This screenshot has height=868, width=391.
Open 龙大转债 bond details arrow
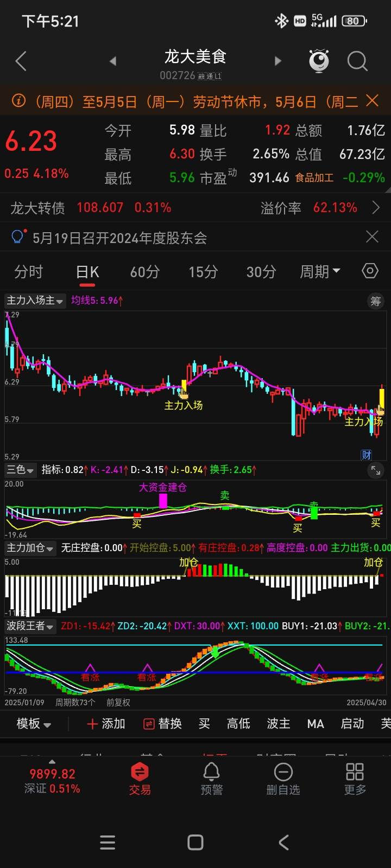click(376, 208)
